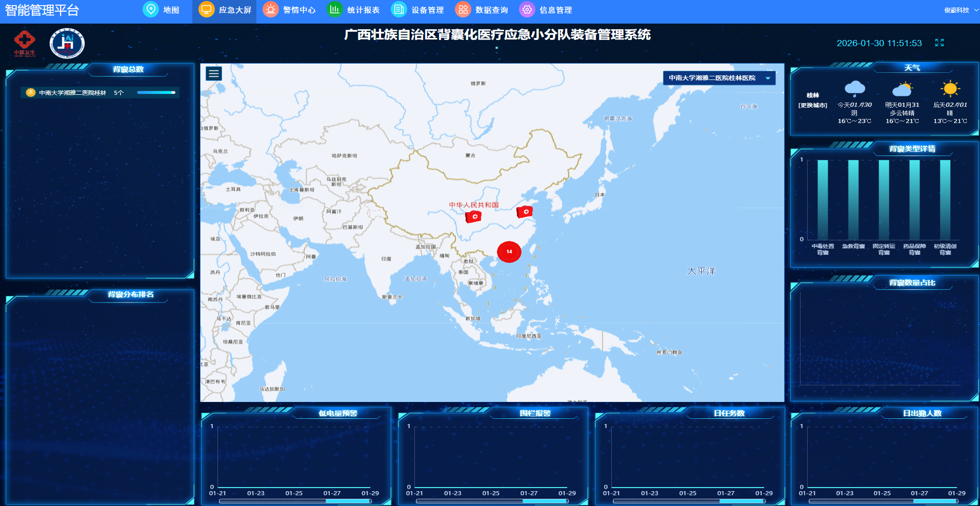Click today's cloudy weather icon

pyautogui.click(x=855, y=89)
